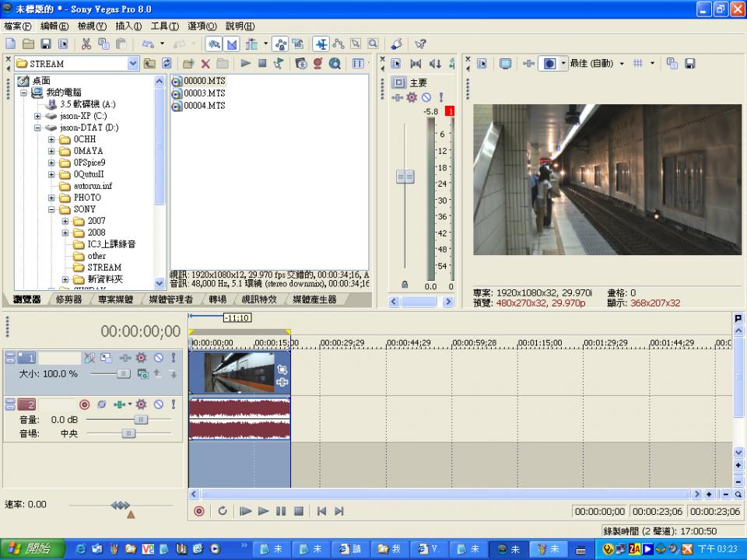The width and height of the screenshot is (747, 560).
Task: Open the STREAM folder path dropdown
Action: click(x=132, y=64)
